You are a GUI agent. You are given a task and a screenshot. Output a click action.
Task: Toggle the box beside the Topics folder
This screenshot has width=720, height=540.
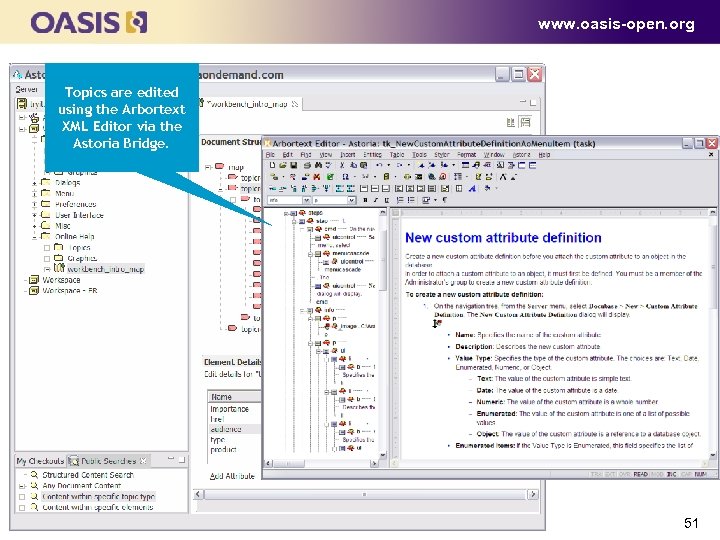coord(47,248)
